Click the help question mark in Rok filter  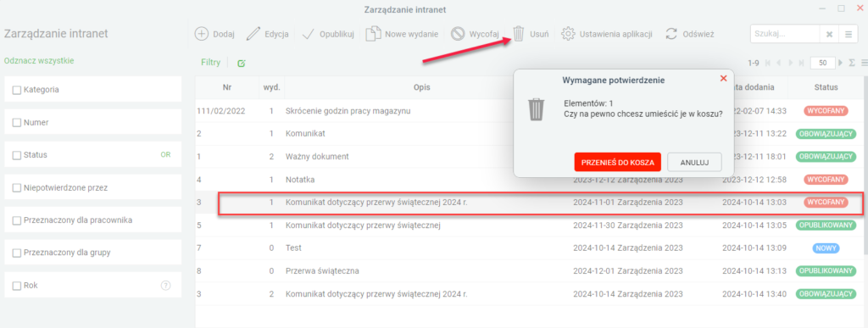click(165, 286)
